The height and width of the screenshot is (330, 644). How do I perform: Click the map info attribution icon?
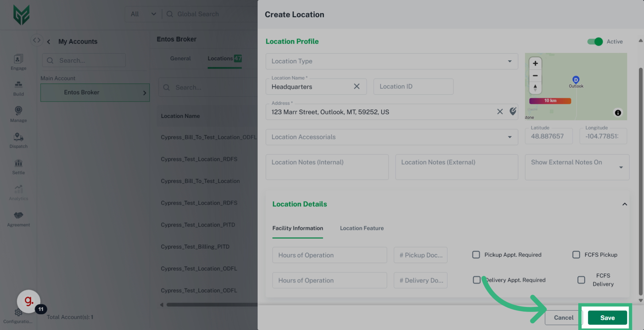pyautogui.click(x=618, y=113)
